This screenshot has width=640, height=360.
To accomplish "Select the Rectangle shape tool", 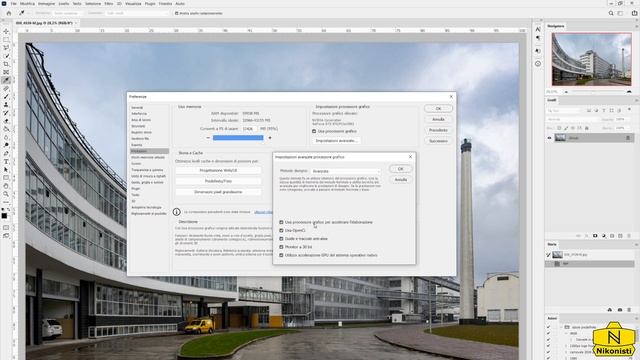I will (6, 178).
